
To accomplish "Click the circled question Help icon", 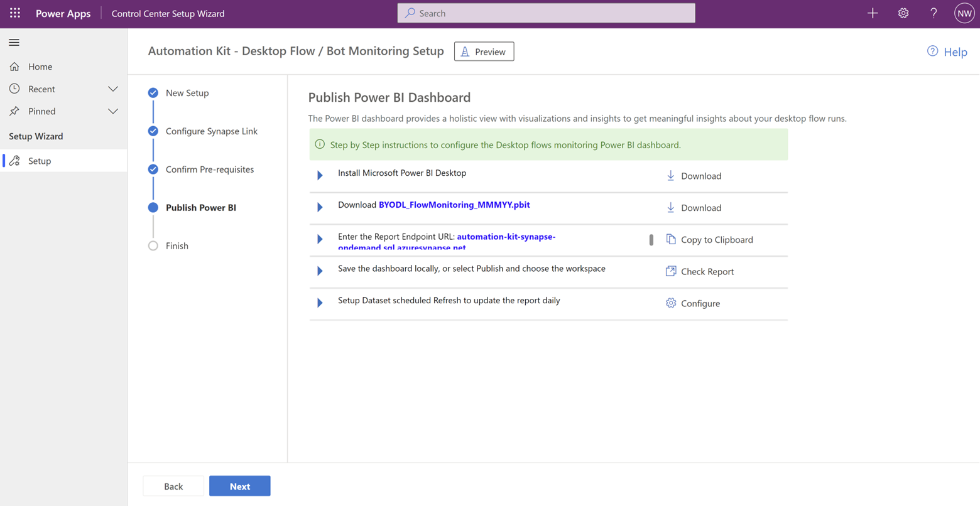I will [932, 51].
